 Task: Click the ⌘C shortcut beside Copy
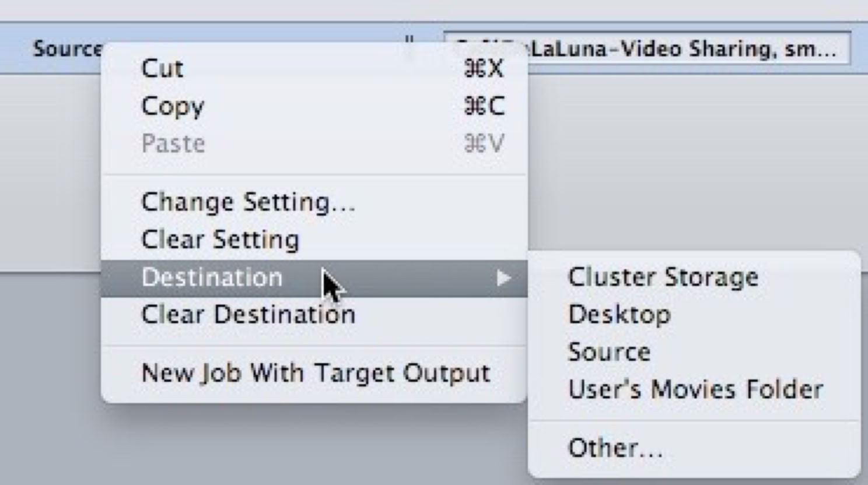[x=484, y=106]
